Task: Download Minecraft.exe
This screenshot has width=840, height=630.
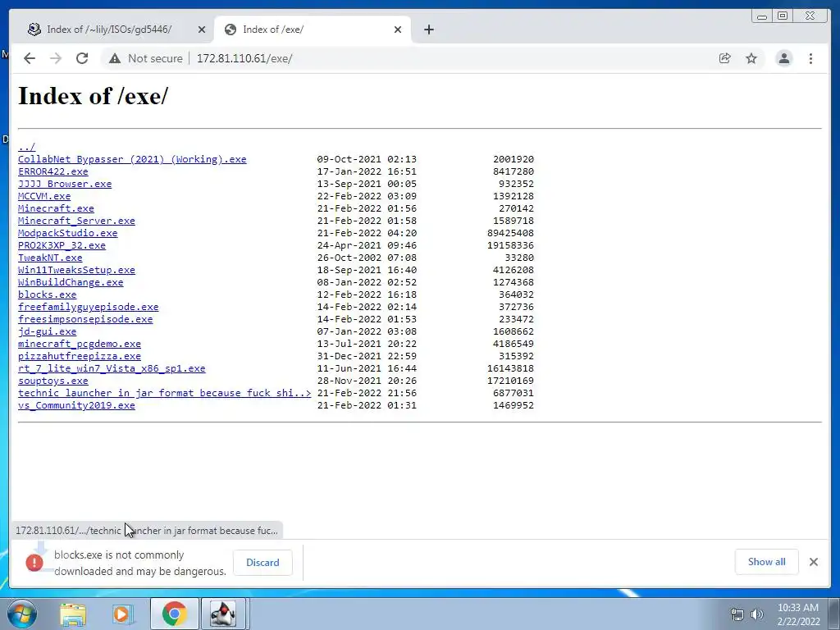Action: [56, 208]
